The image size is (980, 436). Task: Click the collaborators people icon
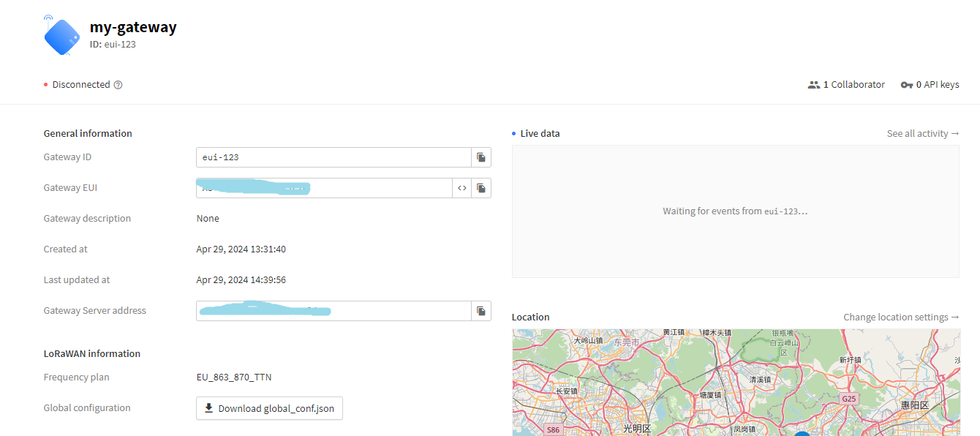tap(813, 85)
